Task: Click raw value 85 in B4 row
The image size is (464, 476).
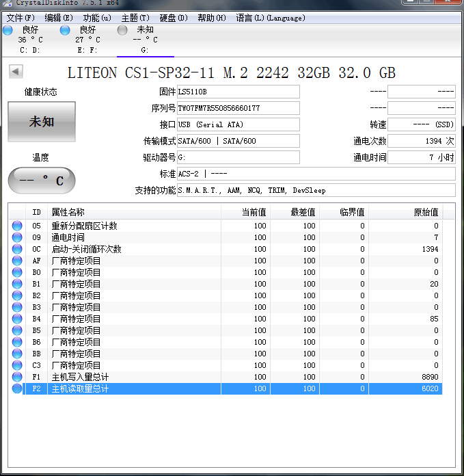Action: click(435, 319)
